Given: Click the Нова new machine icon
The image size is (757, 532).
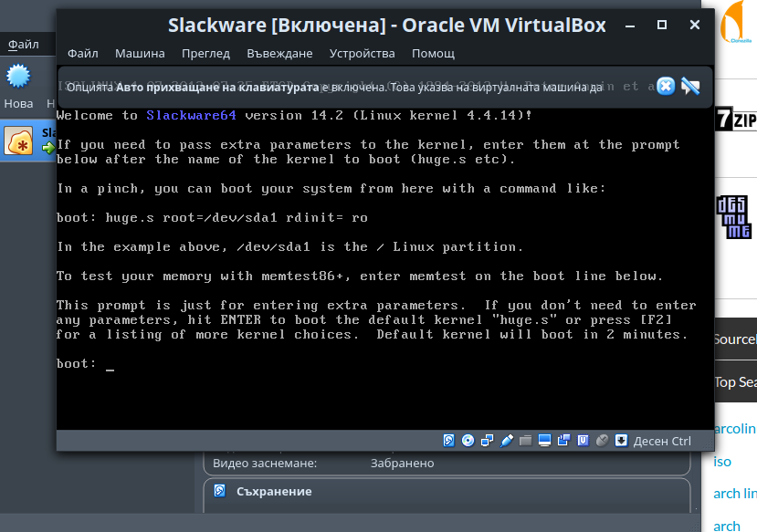Looking at the screenshot, I should click(18, 77).
